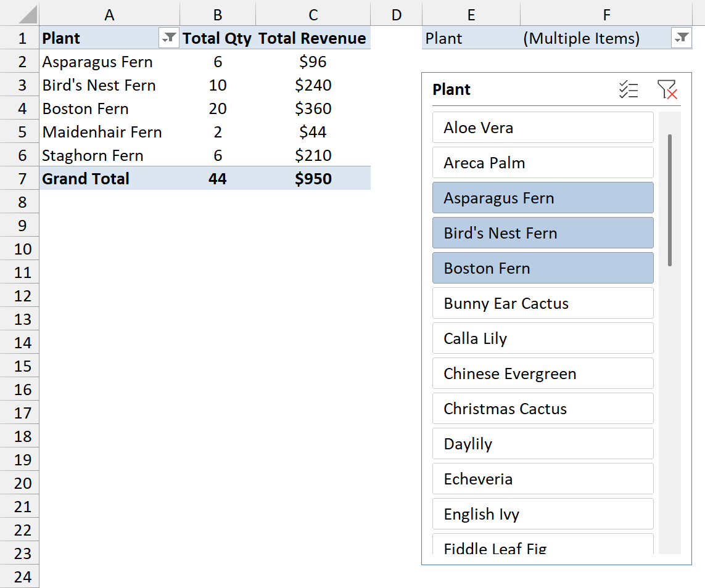
Task: Click the grand total quantity 44 cell
Action: (218, 178)
